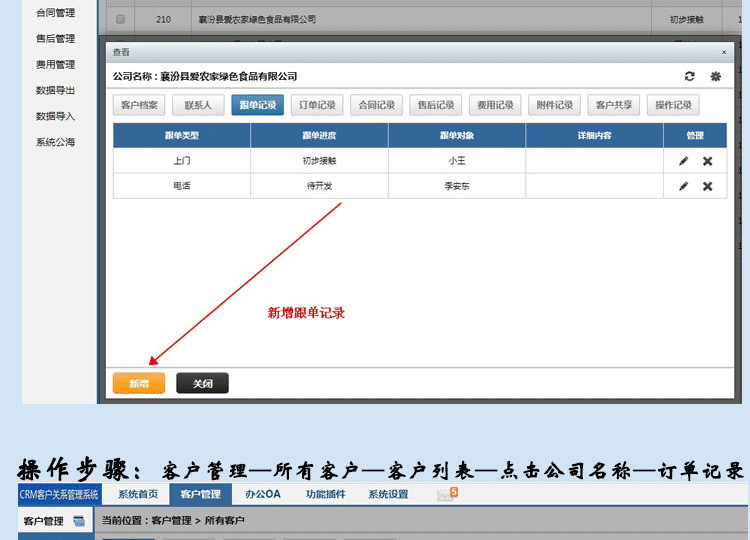Open the 售后记录 tab

coord(436,105)
